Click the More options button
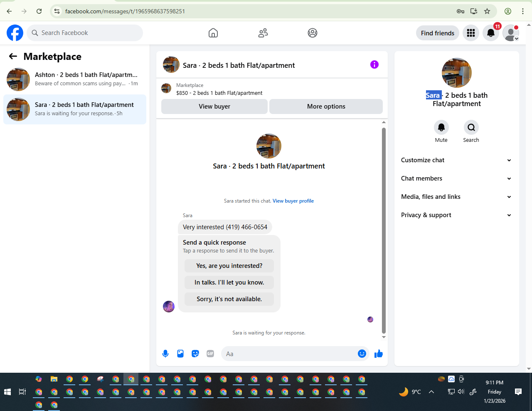Screen dimensions: 532x411 tap(326, 106)
